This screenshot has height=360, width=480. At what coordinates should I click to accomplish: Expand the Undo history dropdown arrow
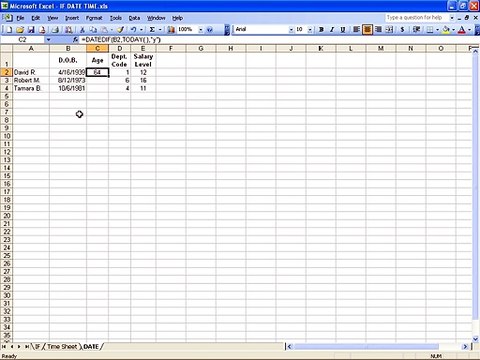141,30
